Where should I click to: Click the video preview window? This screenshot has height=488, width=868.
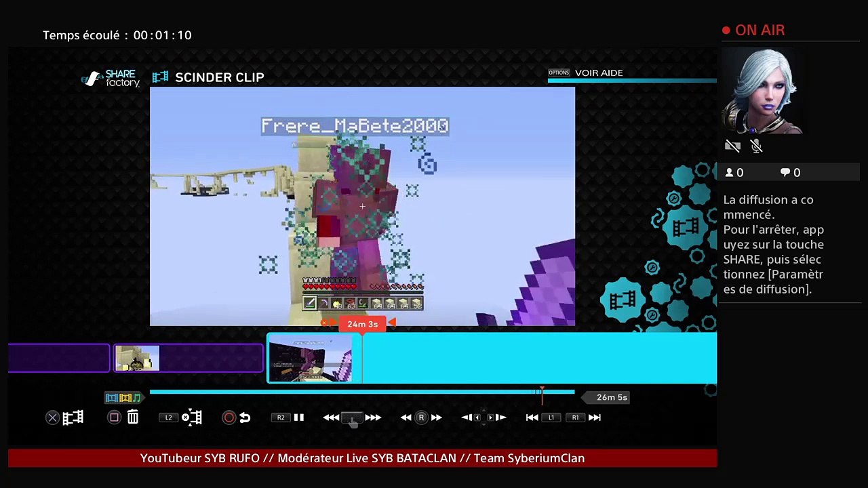[362, 206]
